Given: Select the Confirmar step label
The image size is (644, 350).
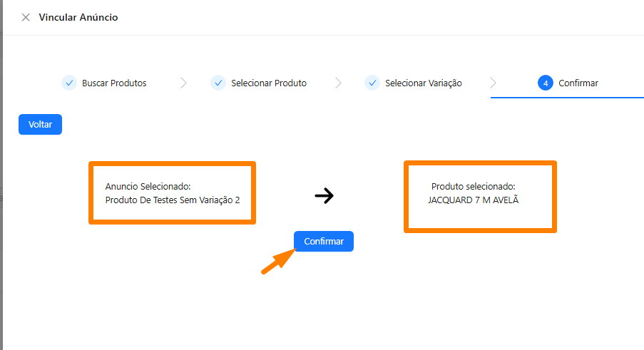Looking at the screenshot, I should coord(578,83).
